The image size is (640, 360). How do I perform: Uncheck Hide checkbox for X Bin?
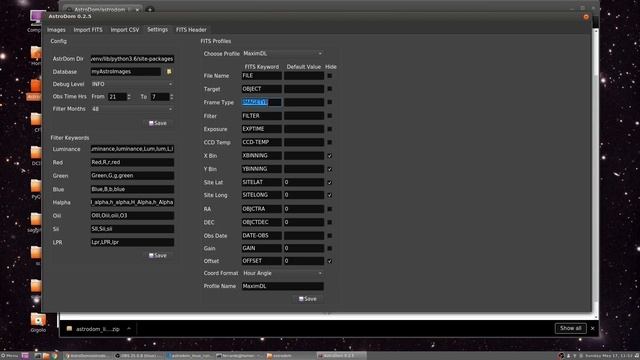[x=330, y=156]
